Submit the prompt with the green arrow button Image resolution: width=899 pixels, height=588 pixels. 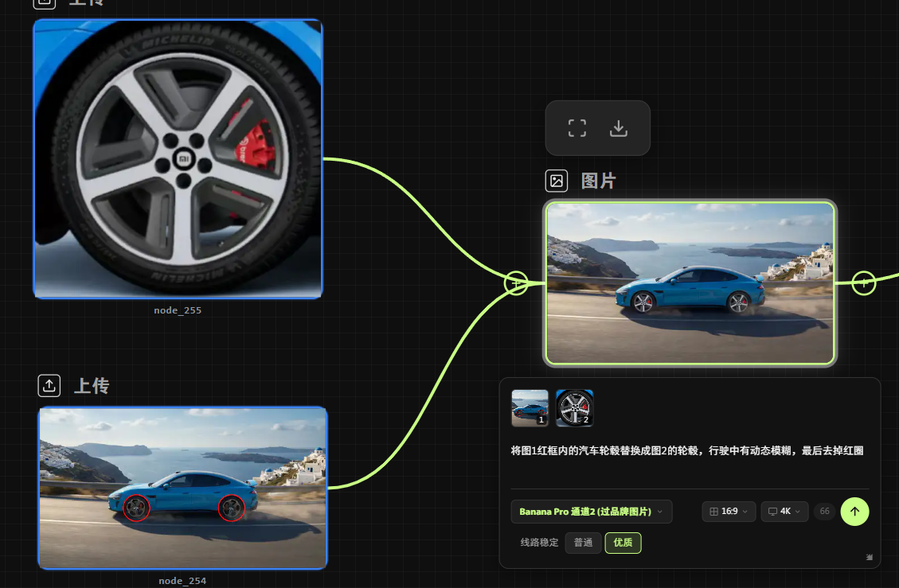tap(854, 512)
